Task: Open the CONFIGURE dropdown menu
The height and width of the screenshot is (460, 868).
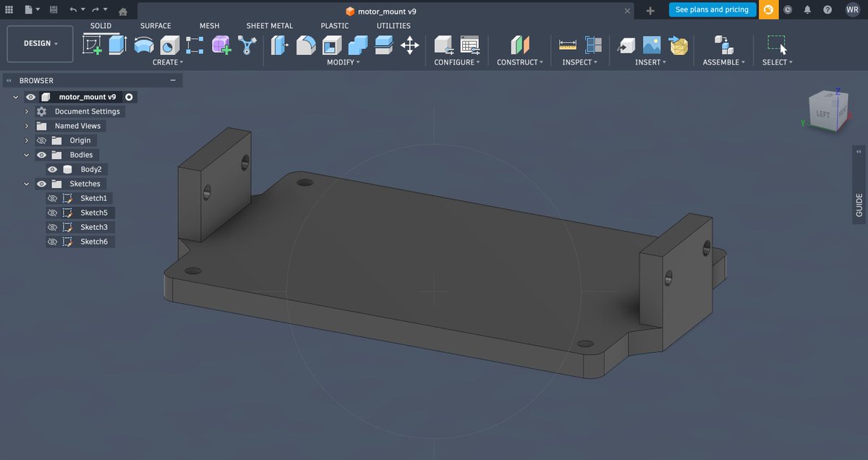Action: (x=457, y=62)
